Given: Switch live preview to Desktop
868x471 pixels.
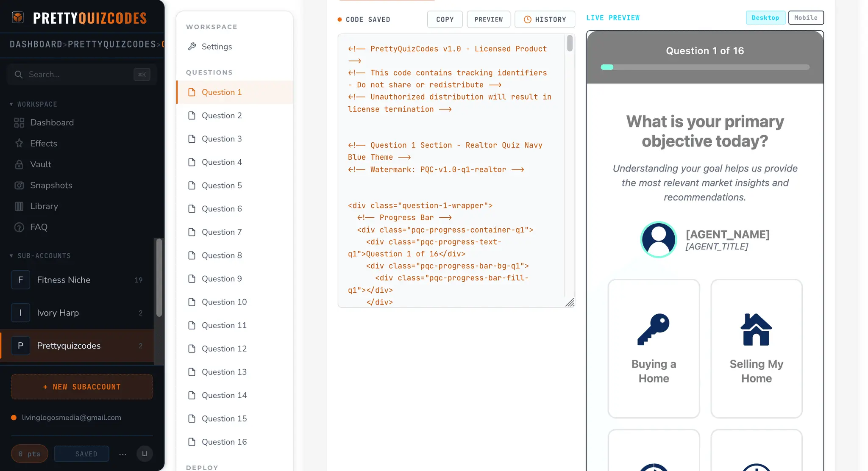Looking at the screenshot, I should (x=765, y=18).
